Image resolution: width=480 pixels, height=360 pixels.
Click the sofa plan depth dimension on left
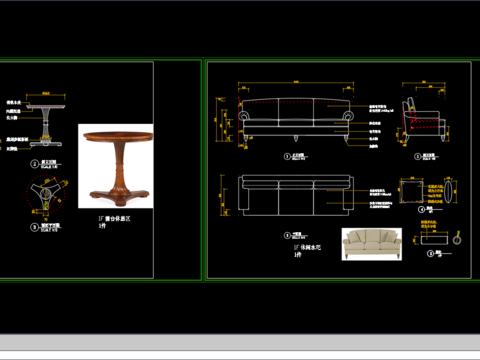click(x=221, y=195)
